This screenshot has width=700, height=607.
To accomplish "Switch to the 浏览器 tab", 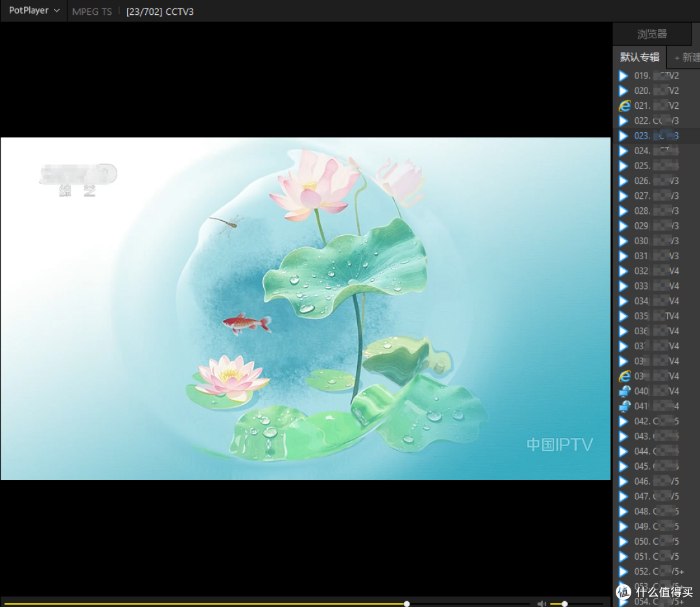I will (x=652, y=34).
